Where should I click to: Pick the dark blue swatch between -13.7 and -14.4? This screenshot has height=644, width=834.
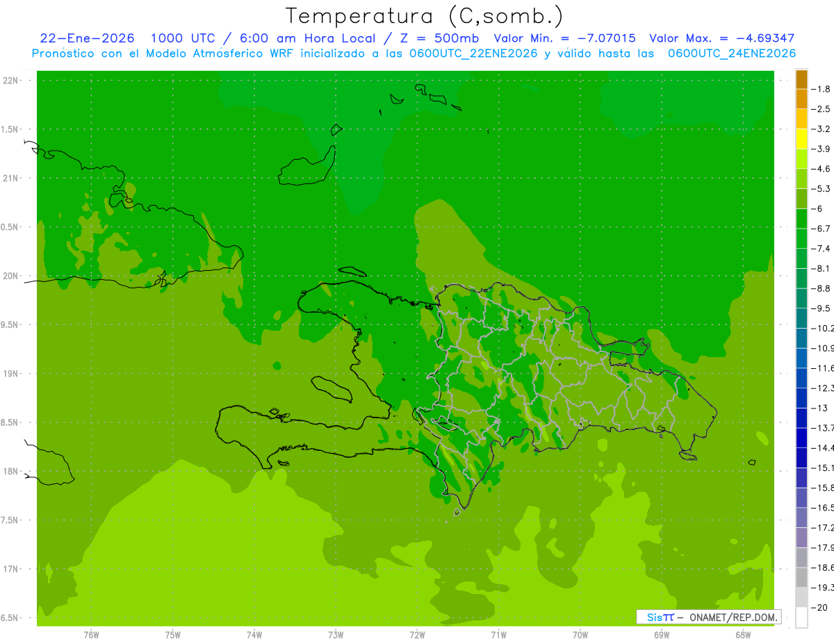[x=801, y=437]
